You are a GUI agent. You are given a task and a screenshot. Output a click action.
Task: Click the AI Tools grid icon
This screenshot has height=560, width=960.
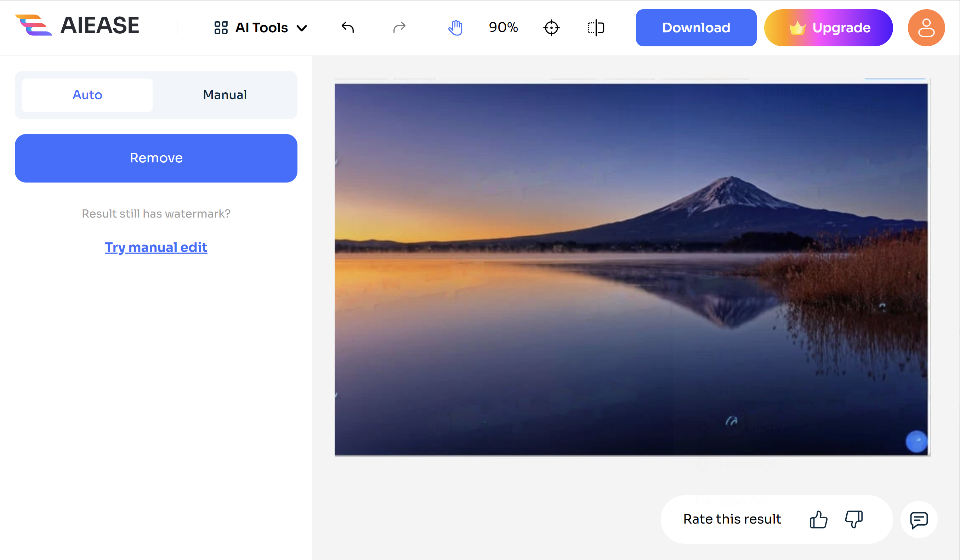[221, 28]
